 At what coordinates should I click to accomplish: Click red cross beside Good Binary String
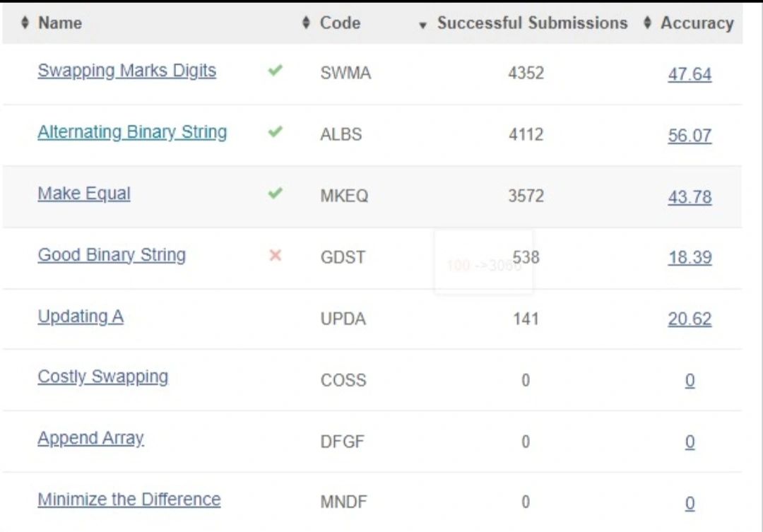coord(276,255)
